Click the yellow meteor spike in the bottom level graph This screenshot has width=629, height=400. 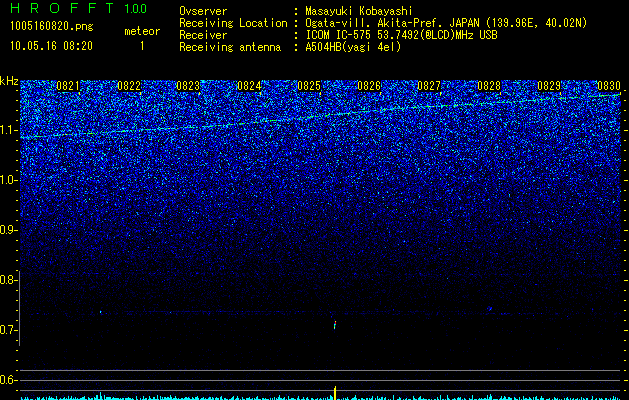335,393
